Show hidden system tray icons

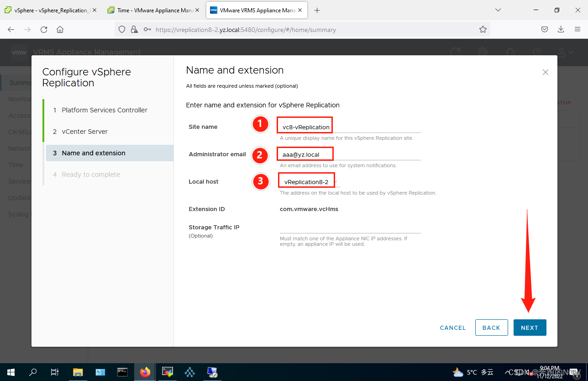tap(506, 372)
